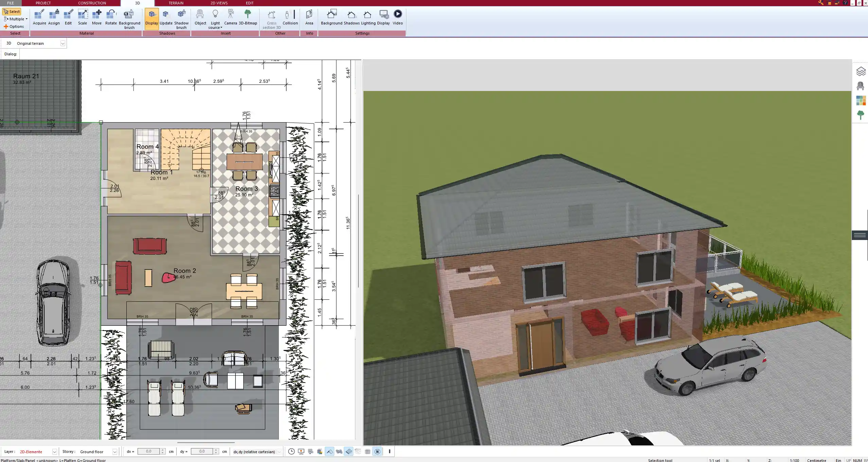
Task: Toggle the roof view icon in bottom bar
Action: pyautogui.click(x=330, y=451)
